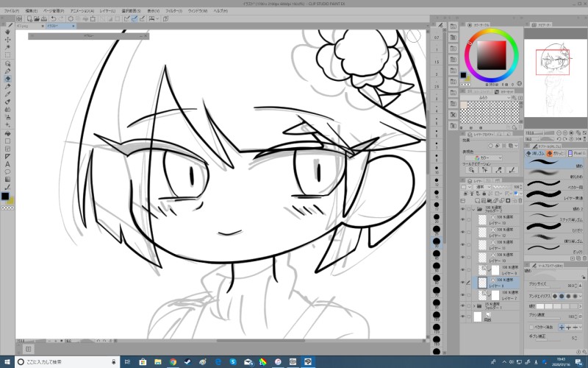Toggle the paper (用紙) layer visibility
The height and width of the screenshot is (368, 588).
462,317
